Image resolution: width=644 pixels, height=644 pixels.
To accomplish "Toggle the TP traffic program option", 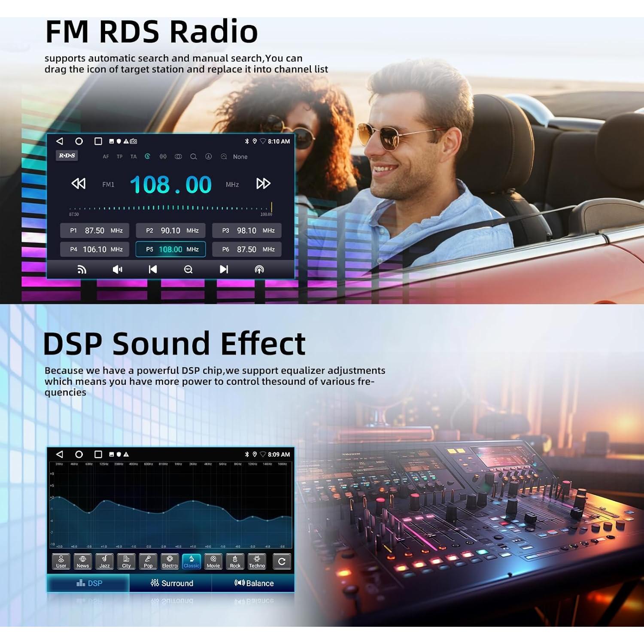I will click(119, 157).
